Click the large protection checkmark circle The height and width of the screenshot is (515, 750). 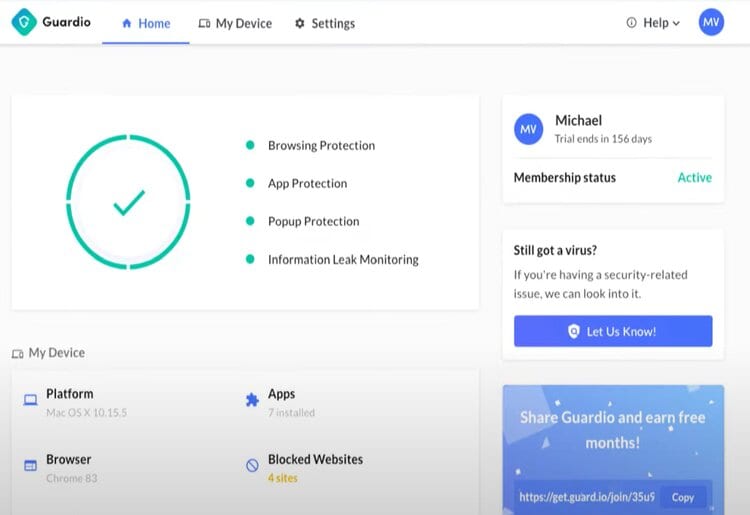pyautogui.click(x=128, y=202)
